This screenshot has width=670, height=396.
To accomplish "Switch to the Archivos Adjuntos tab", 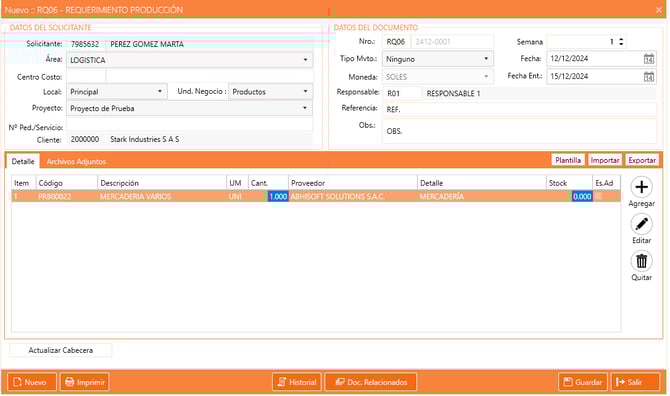I will [x=76, y=161].
